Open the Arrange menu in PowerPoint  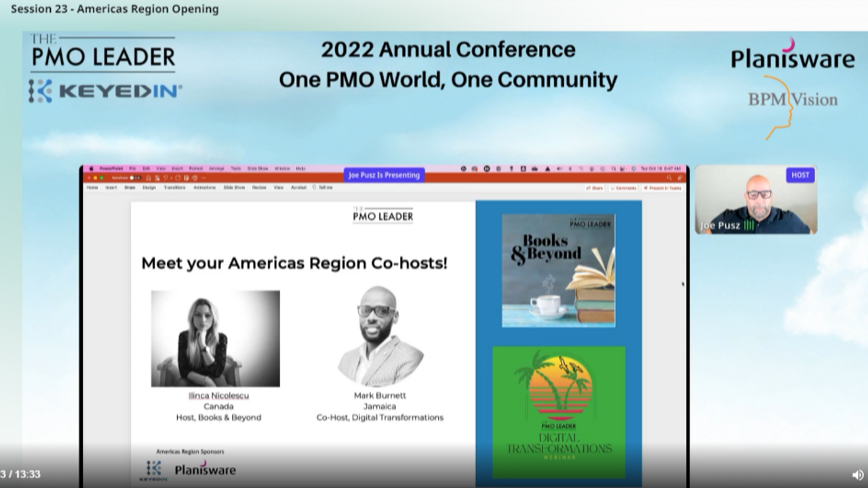point(216,168)
